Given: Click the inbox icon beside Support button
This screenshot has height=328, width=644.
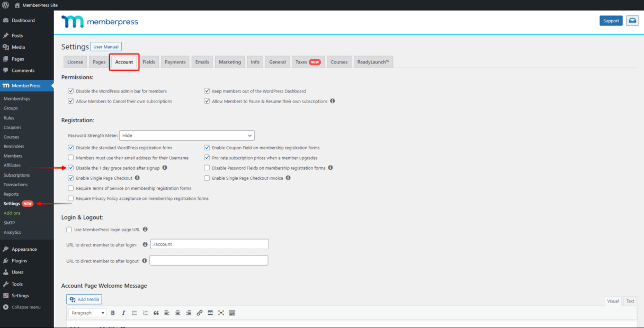Looking at the screenshot, I should pos(632,21).
